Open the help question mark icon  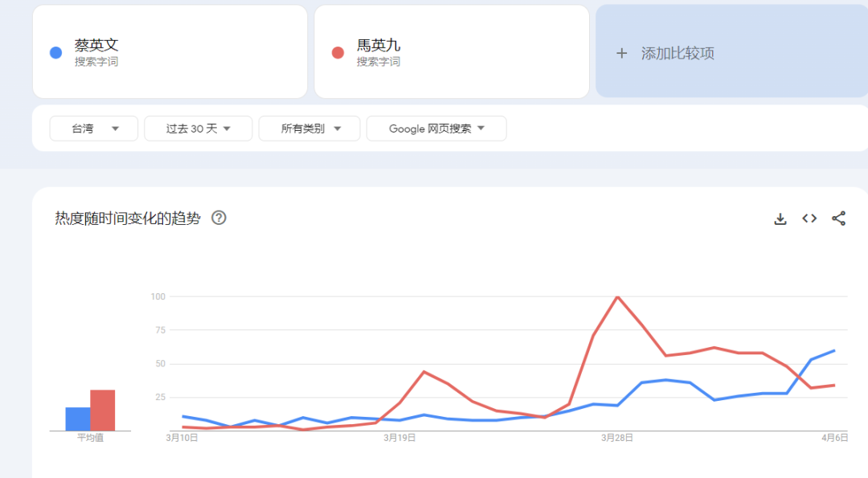click(219, 218)
